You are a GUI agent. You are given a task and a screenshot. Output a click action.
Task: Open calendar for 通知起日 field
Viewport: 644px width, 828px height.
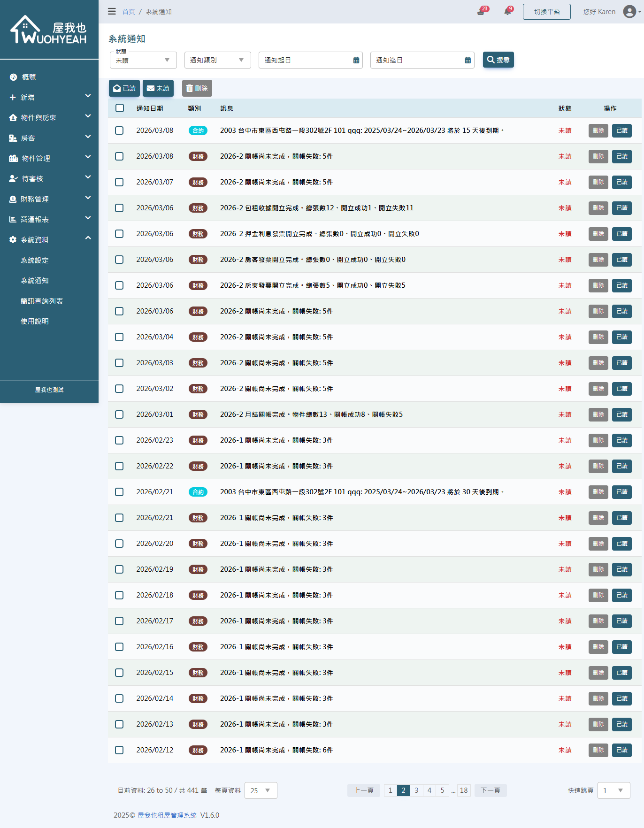(x=356, y=60)
